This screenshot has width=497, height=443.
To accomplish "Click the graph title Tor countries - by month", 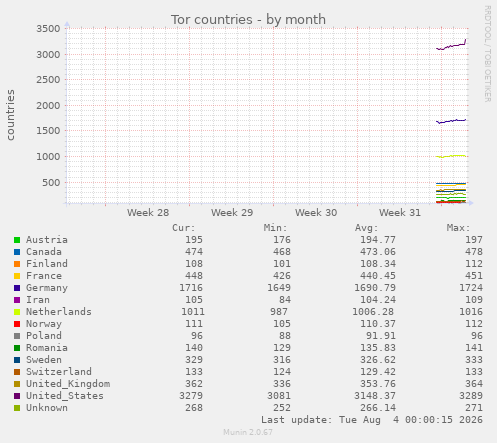I will [248, 20].
